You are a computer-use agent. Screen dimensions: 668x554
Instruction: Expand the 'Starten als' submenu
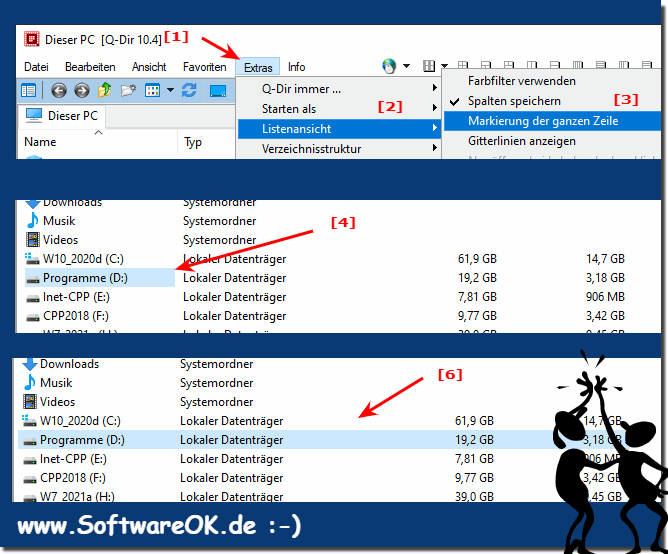pos(338,109)
